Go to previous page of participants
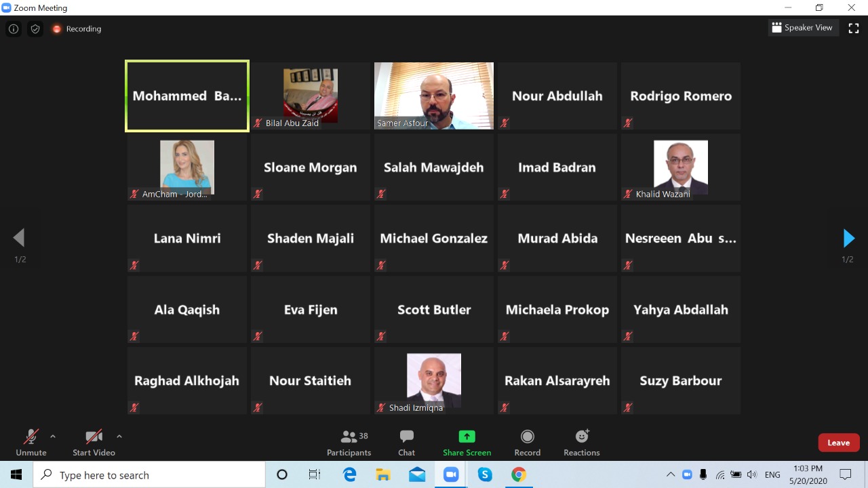This screenshot has height=488, width=868. [x=19, y=239]
